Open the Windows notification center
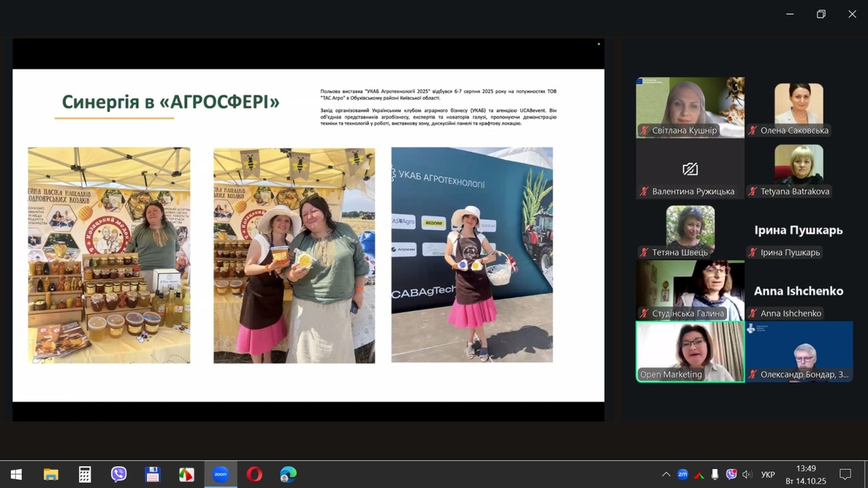The width and height of the screenshot is (868, 488). click(845, 474)
